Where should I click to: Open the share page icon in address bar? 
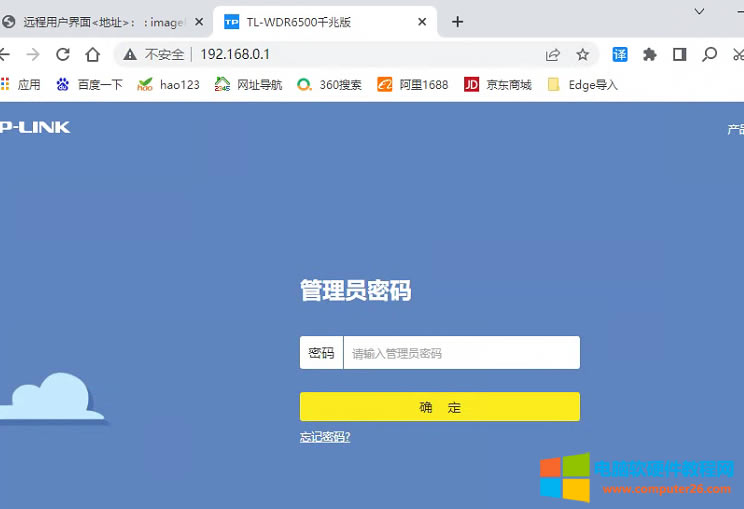point(553,54)
